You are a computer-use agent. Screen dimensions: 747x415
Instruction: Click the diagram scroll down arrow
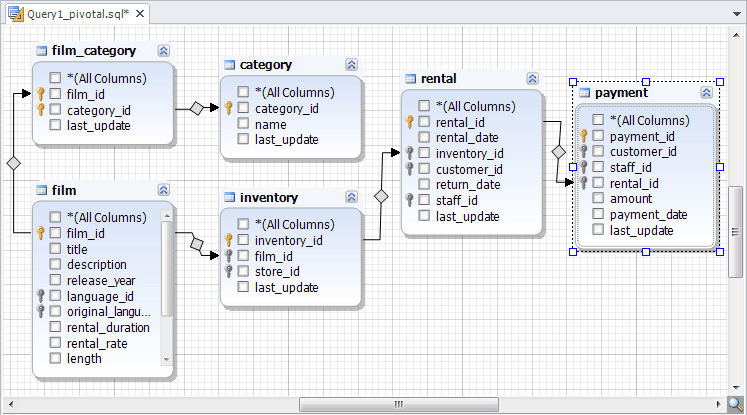coord(736,387)
